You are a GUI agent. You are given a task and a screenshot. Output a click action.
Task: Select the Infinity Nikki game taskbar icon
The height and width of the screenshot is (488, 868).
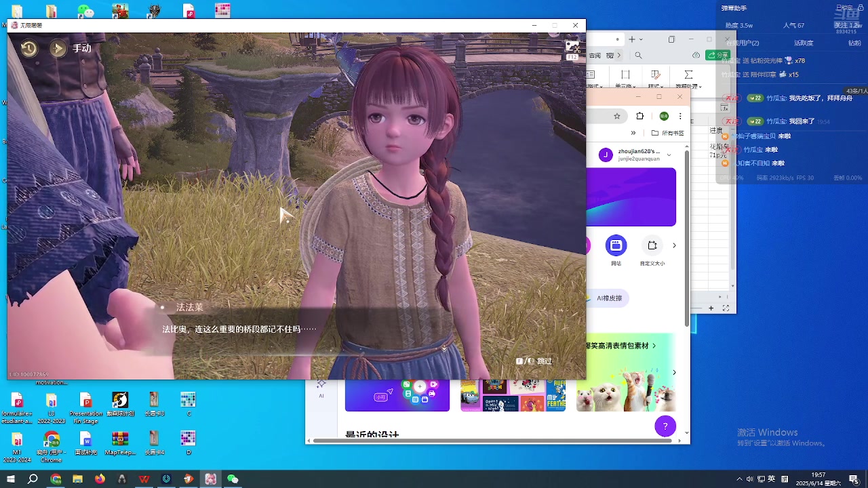click(x=210, y=479)
